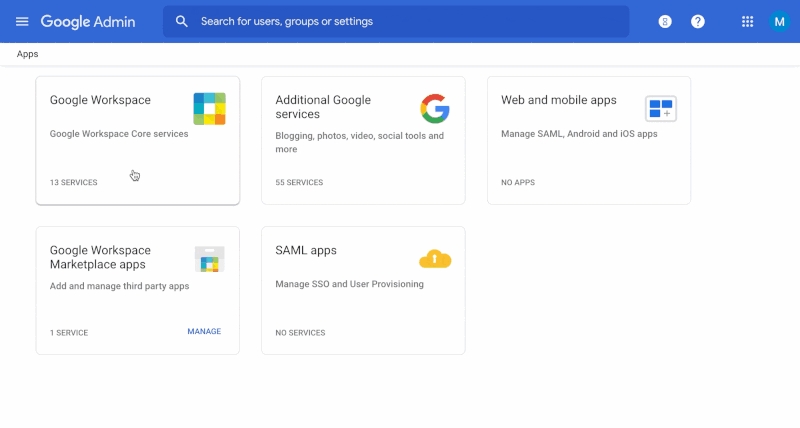Image resolution: width=800 pixels, height=428 pixels.
Task: Select the SAML apps card title
Action: (306, 250)
